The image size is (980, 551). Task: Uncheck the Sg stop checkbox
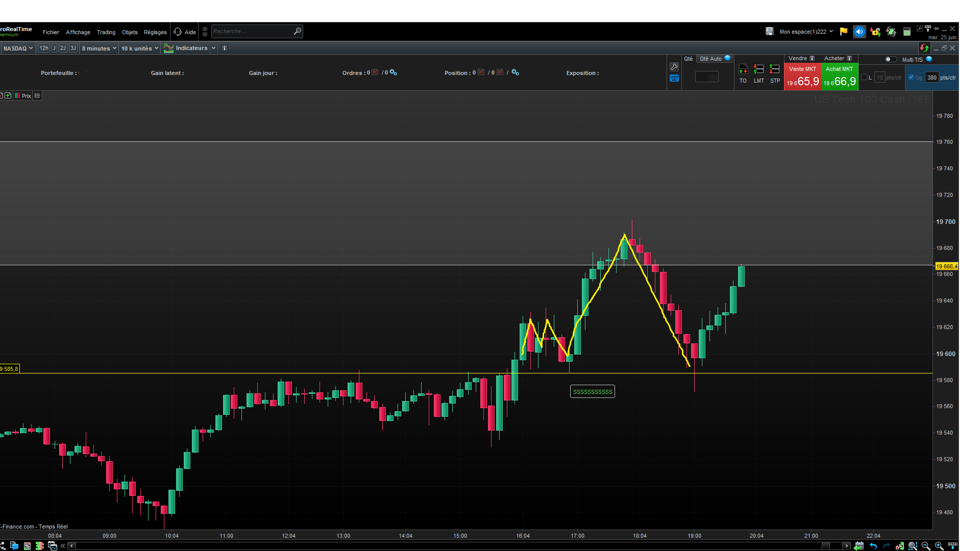coord(911,78)
